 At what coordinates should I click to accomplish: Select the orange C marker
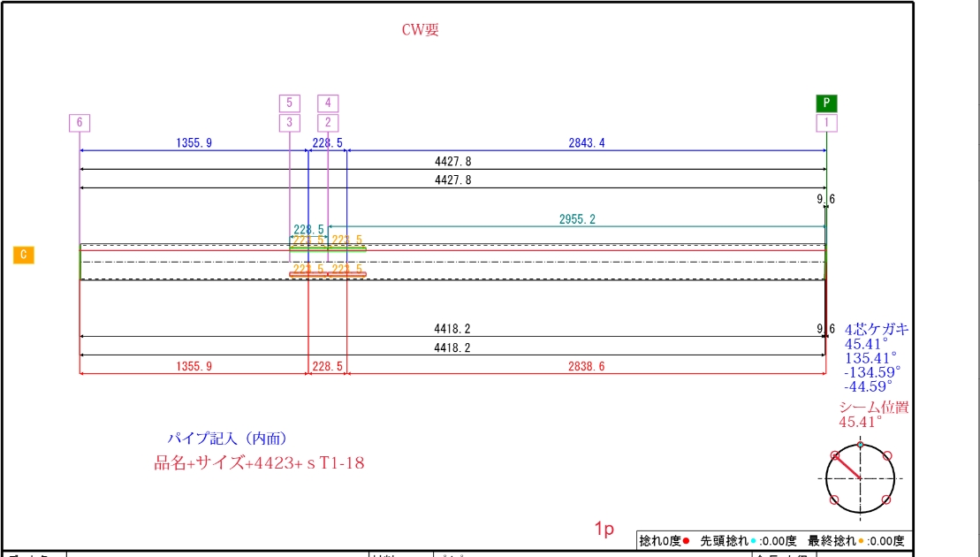click(x=24, y=255)
